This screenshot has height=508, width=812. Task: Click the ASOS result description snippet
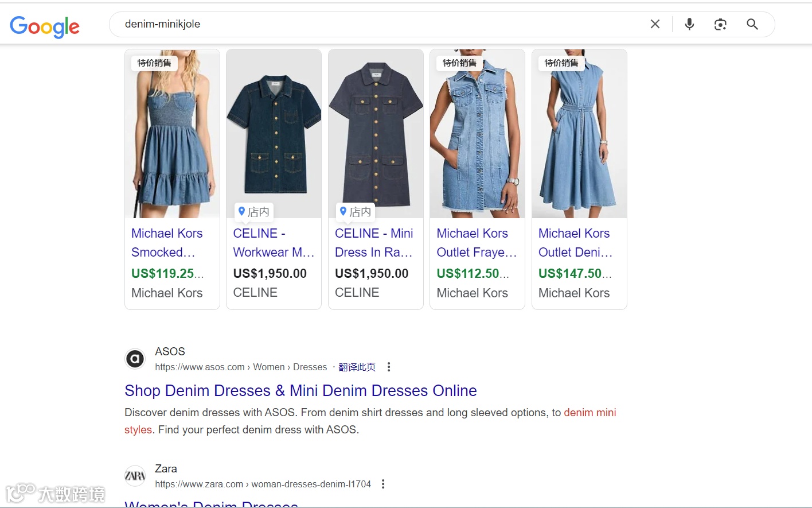370,421
